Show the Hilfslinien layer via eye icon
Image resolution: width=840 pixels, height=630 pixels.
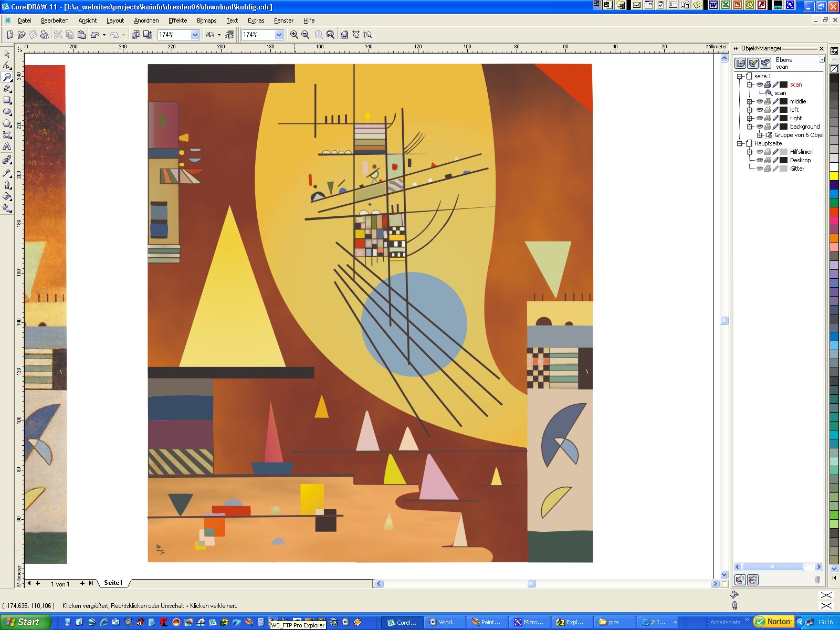tap(759, 152)
